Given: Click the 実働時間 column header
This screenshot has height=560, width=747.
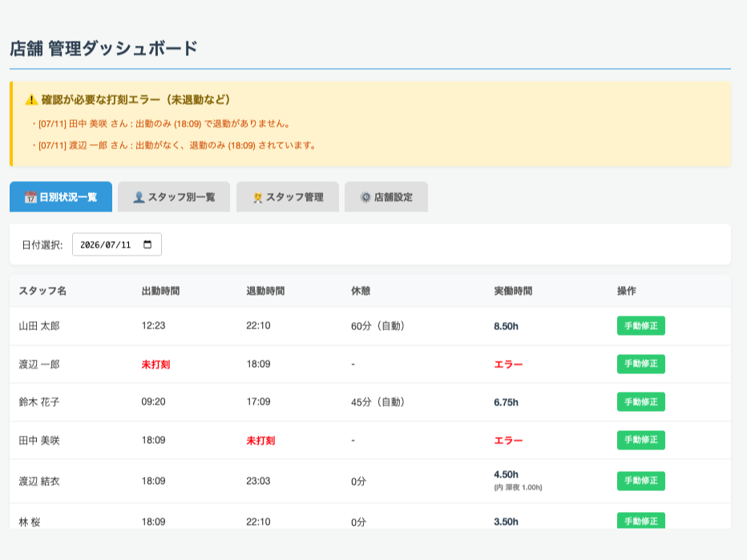Looking at the screenshot, I should (513, 291).
